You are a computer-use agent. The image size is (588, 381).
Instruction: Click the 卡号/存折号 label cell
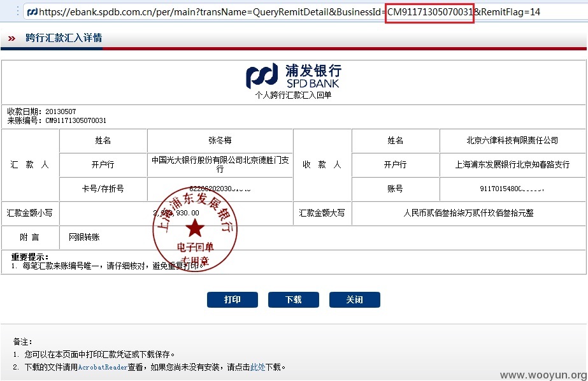[x=103, y=189]
